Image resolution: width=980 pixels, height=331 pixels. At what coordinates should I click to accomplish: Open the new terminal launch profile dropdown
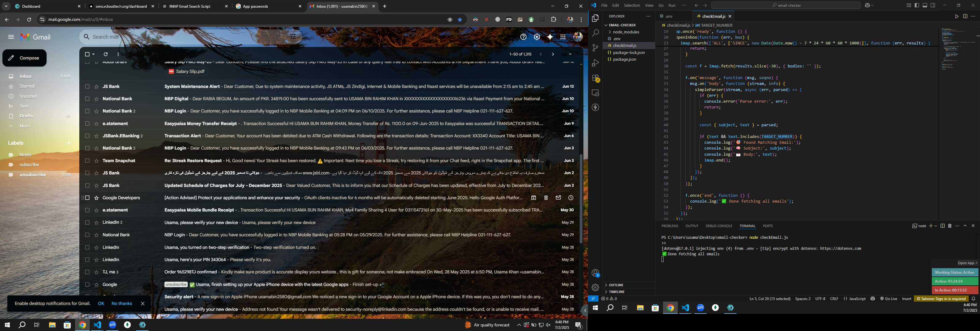936,226
